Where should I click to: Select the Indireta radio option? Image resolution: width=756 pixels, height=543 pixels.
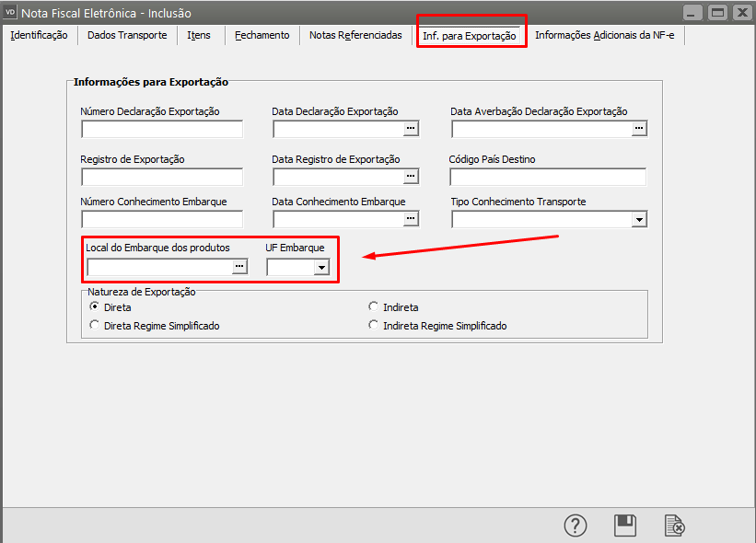point(373,306)
